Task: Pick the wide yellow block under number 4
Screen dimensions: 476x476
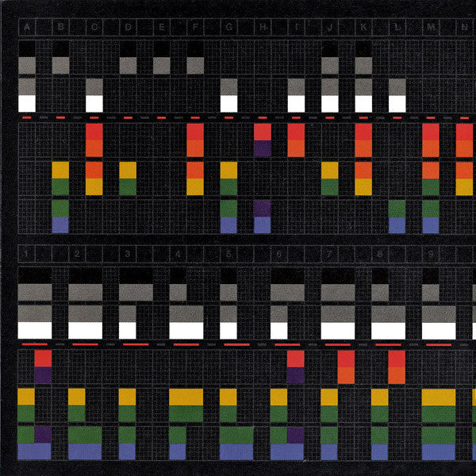Action: [186, 397]
